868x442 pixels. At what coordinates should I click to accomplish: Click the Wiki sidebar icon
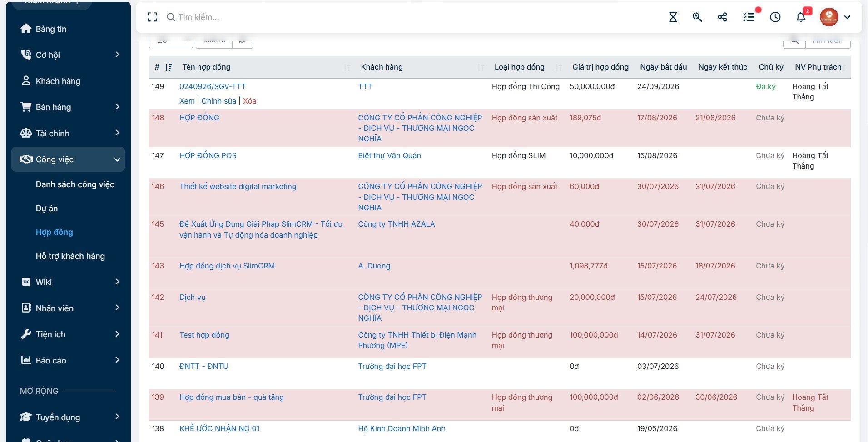26,282
